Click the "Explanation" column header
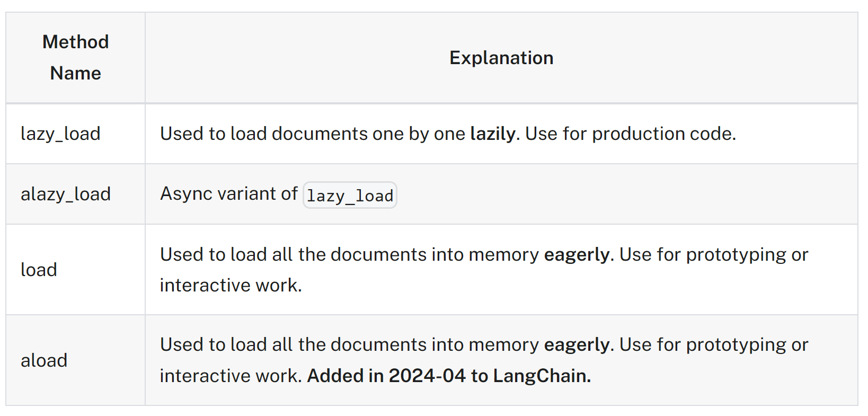The width and height of the screenshot is (868, 416). (x=501, y=58)
